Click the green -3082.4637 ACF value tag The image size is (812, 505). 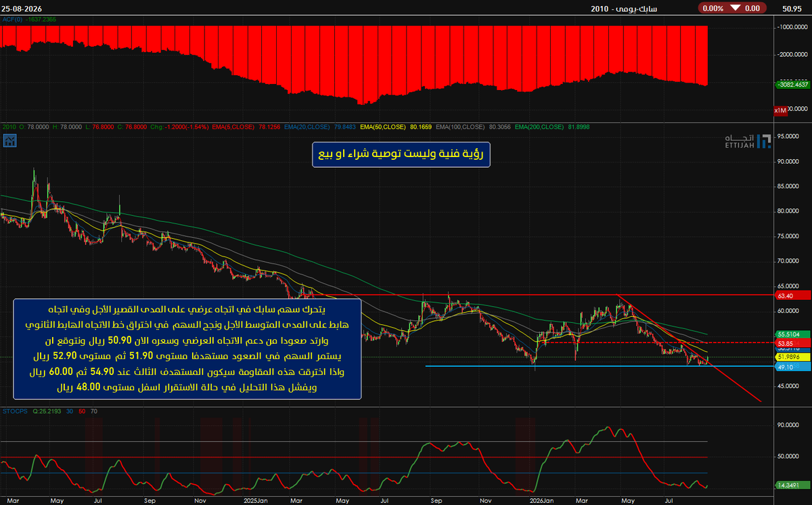(793, 85)
